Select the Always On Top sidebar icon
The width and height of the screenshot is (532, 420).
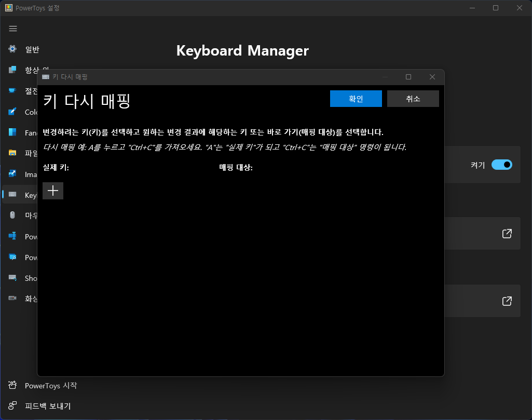pos(12,70)
